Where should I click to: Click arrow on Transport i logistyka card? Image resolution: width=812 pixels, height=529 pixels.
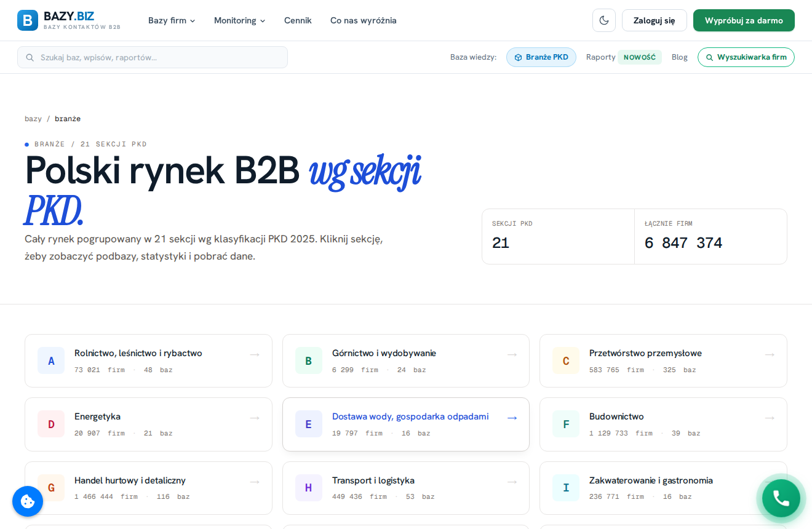click(x=512, y=482)
